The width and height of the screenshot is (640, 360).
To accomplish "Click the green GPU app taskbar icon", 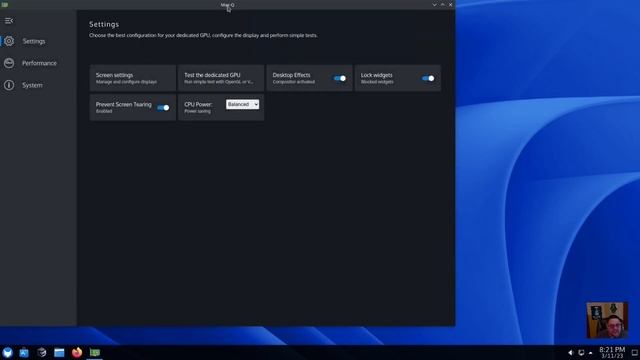I will (x=95, y=352).
